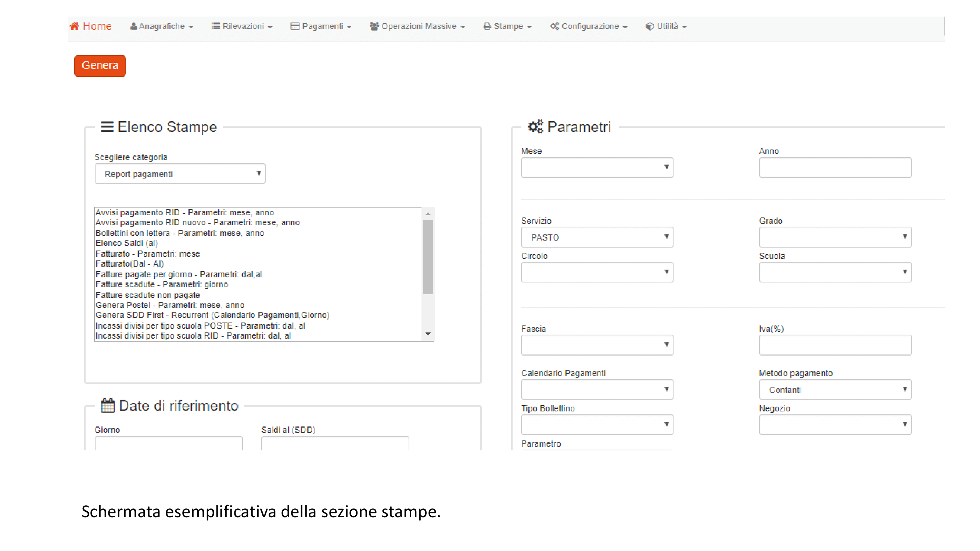Image resolution: width=980 pixels, height=551 pixels.
Task: Click the Home house icon
Action: pyautogui.click(x=74, y=26)
